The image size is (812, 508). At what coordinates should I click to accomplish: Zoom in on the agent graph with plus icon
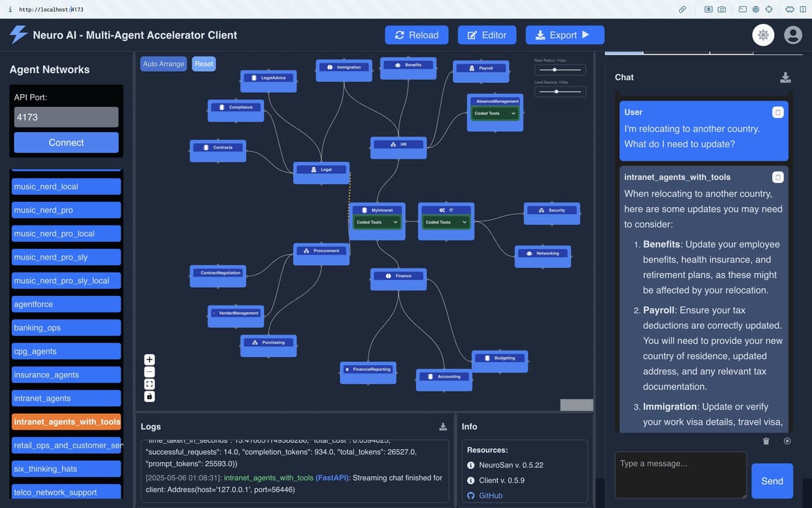149,359
